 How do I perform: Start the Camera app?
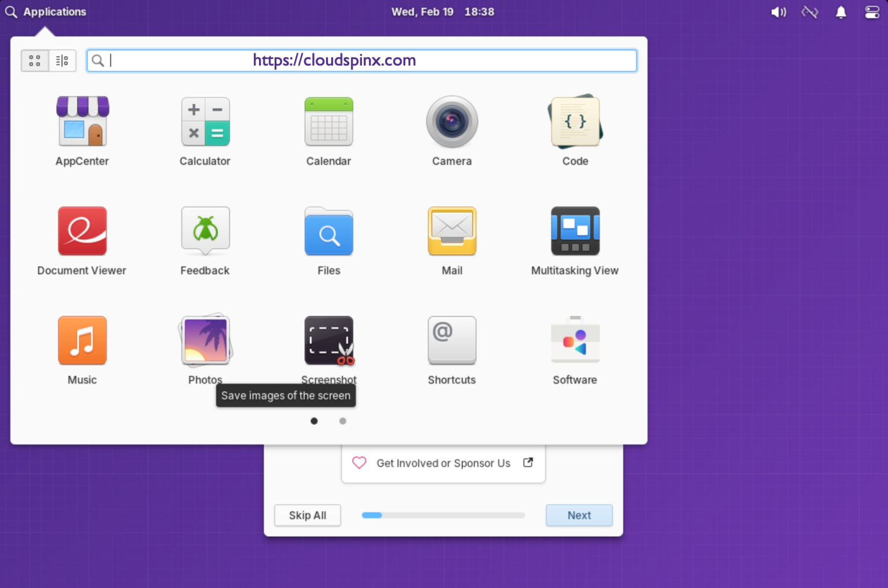[452, 121]
